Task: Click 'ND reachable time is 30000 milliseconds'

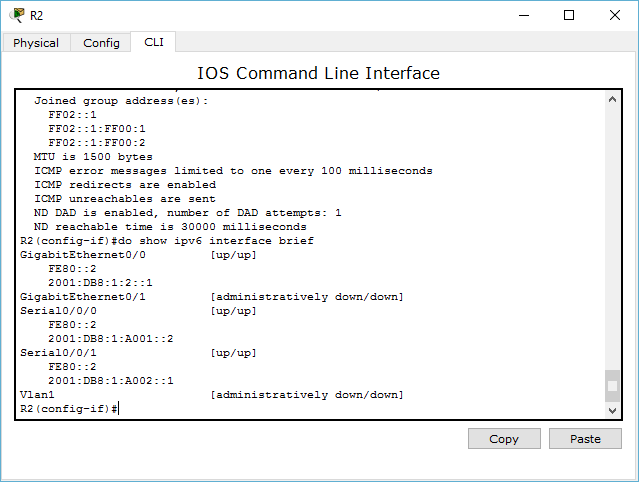Action: 170,227
